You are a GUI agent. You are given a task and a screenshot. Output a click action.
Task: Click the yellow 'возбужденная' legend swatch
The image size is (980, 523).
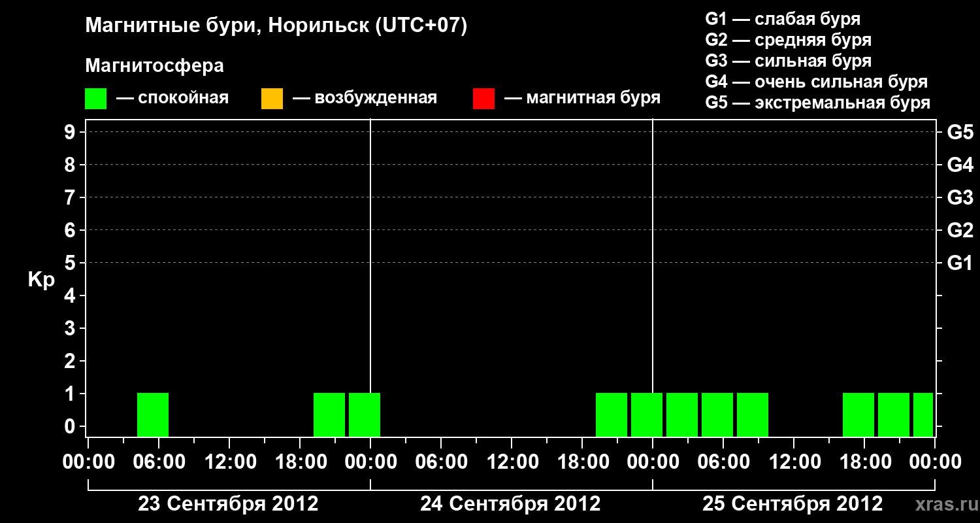coord(272,99)
